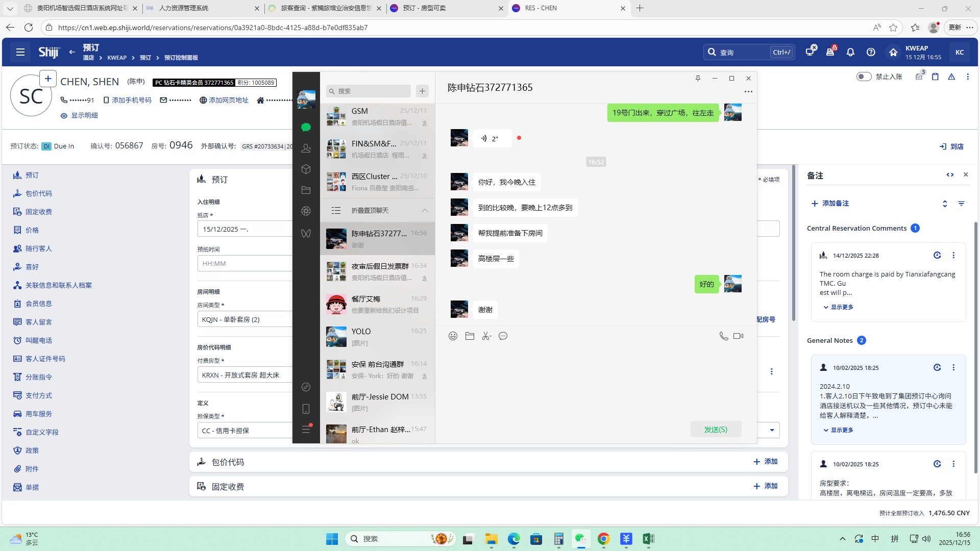
Task: Open the Shiji hamburger menu
Action: click(20, 52)
